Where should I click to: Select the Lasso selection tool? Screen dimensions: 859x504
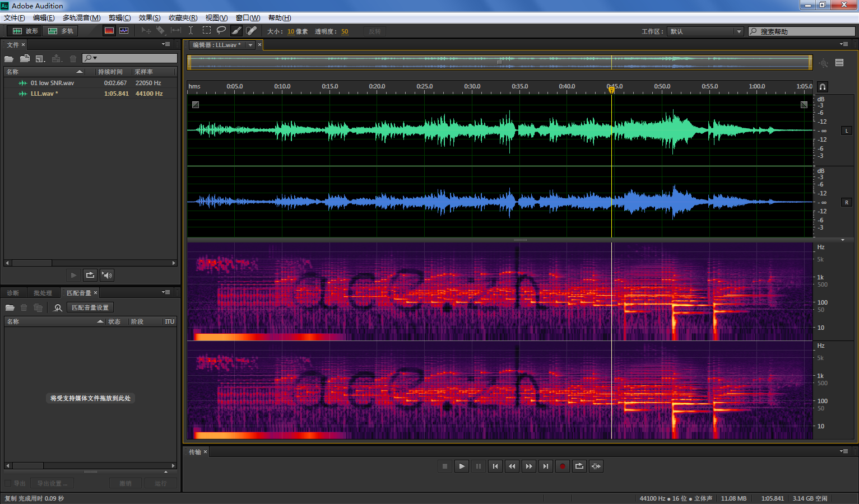point(221,31)
